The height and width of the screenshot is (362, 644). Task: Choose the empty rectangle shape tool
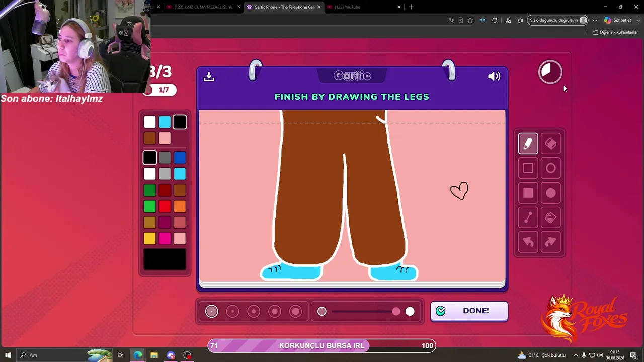click(528, 168)
